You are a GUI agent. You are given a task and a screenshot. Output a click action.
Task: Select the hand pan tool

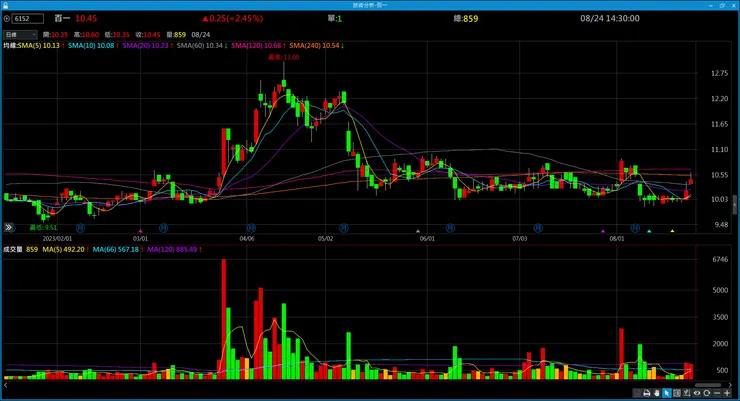656,393
